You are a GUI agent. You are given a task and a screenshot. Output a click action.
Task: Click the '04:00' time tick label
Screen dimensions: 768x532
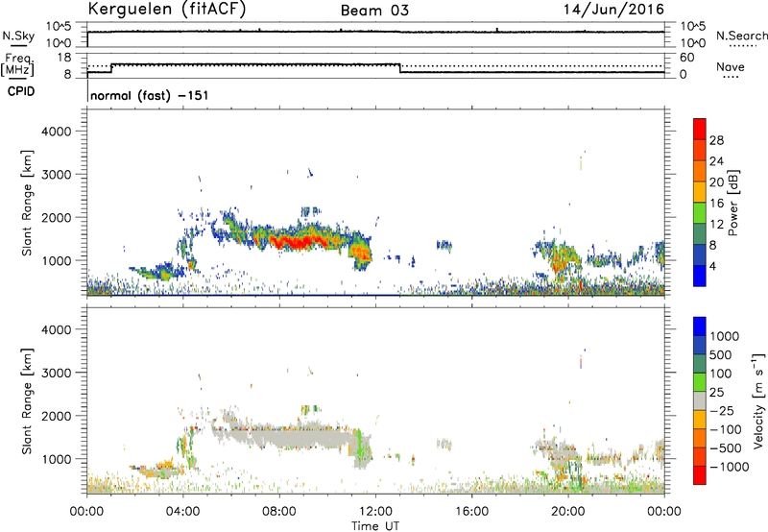(183, 512)
